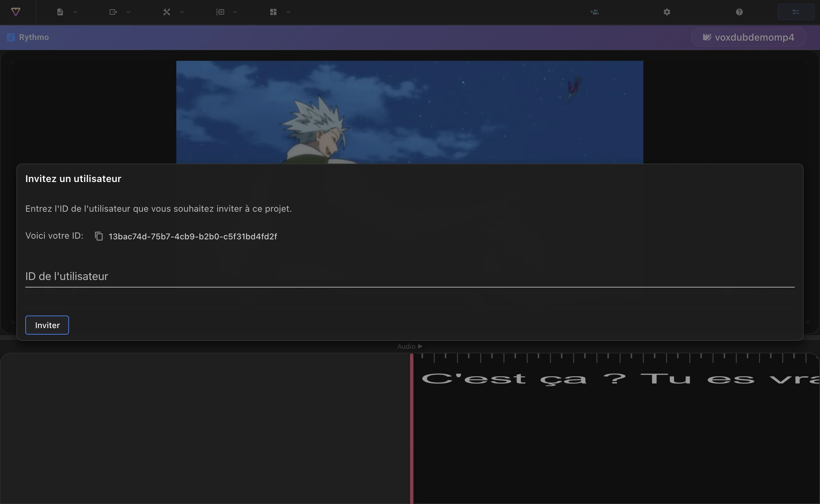The image size is (820, 504).
Task: Click the clapperboard icon beside voxdubdemomp4
Action: pyautogui.click(x=707, y=37)
